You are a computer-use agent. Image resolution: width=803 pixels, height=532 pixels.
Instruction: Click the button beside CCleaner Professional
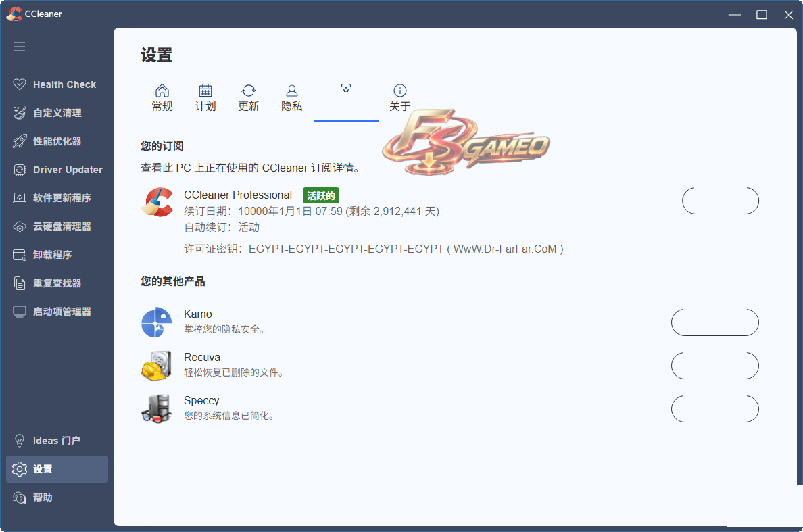click(x=721, y=201)
